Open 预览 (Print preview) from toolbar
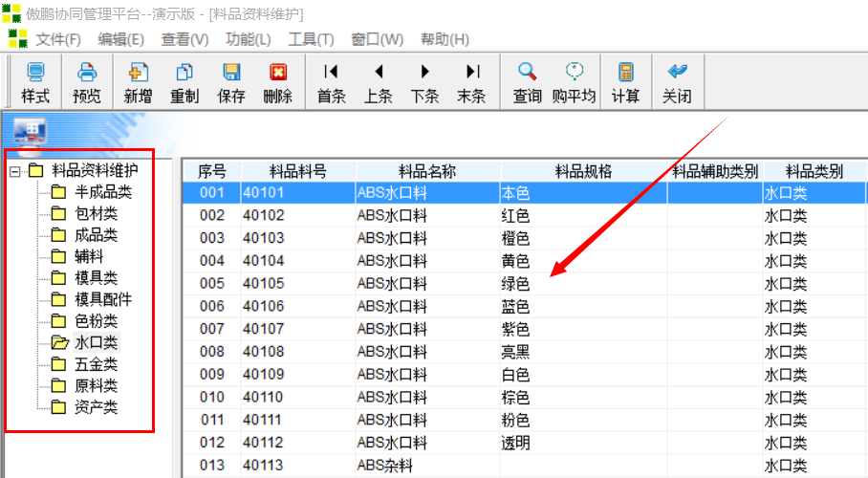The image size is (868, 478). tap(87, 73)
